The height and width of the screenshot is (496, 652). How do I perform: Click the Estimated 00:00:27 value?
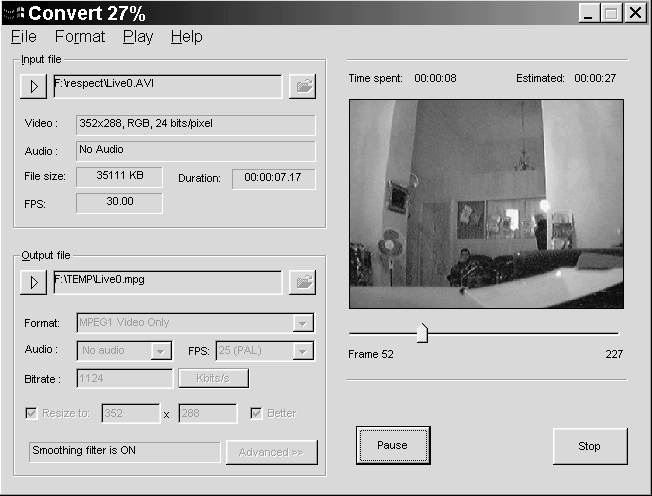595,78
